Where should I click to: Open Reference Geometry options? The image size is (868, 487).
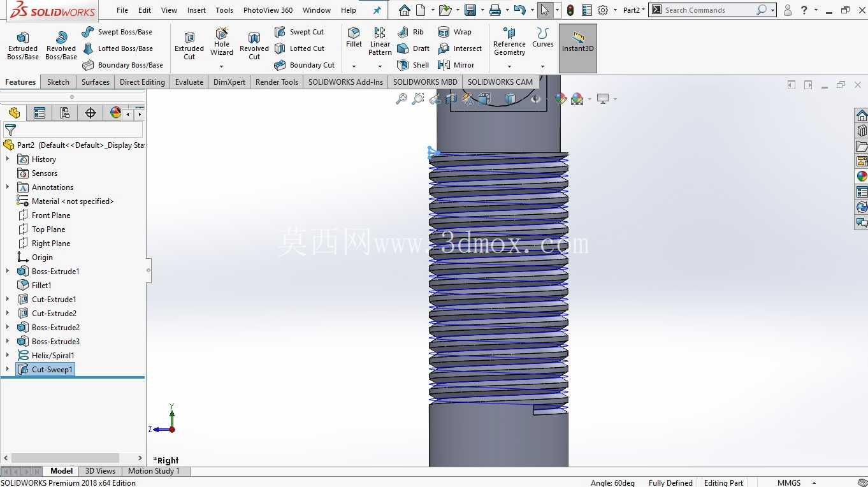509,42
